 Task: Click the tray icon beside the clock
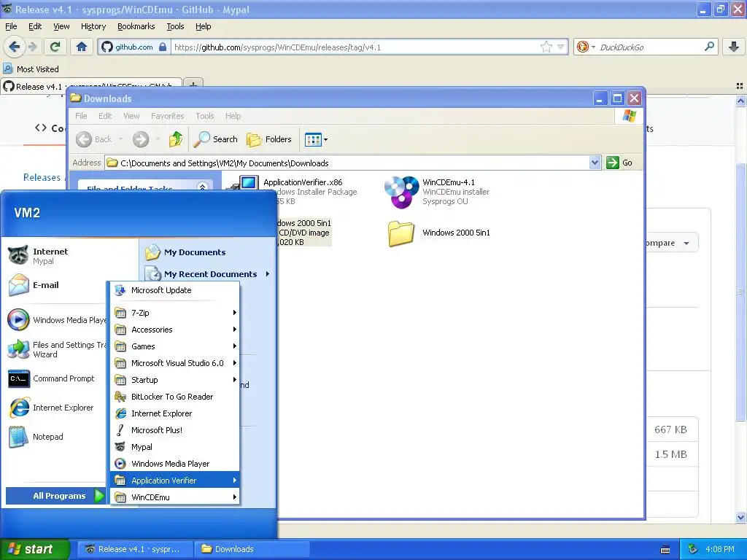tap(693, 549)
